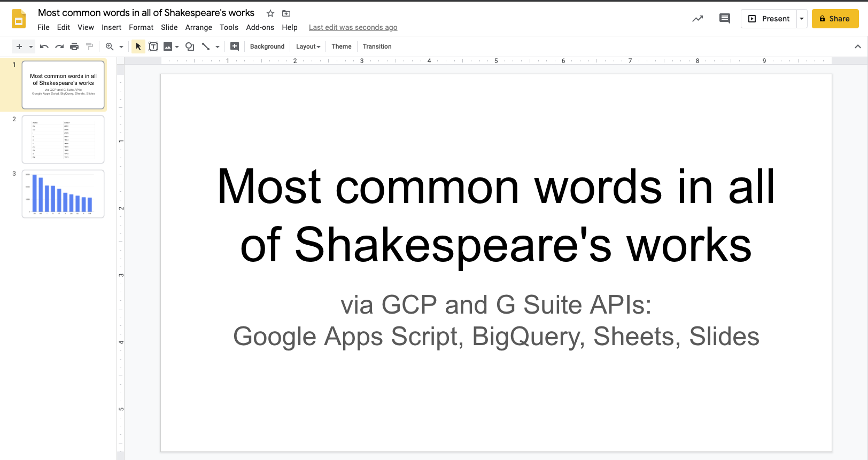
Task: Open the Theme panel
Action: point(342,46)
